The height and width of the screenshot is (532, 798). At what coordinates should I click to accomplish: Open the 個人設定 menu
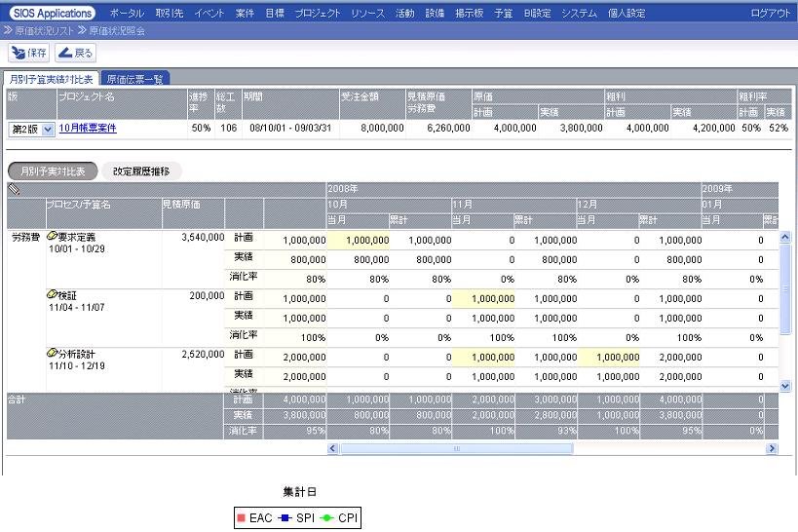click(x=627, y=14)
